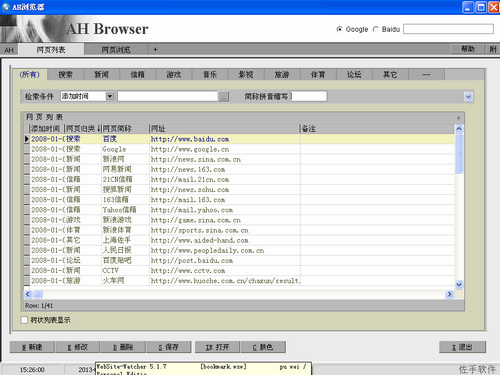Select the 论坛 category tab

tap(354, 75)
